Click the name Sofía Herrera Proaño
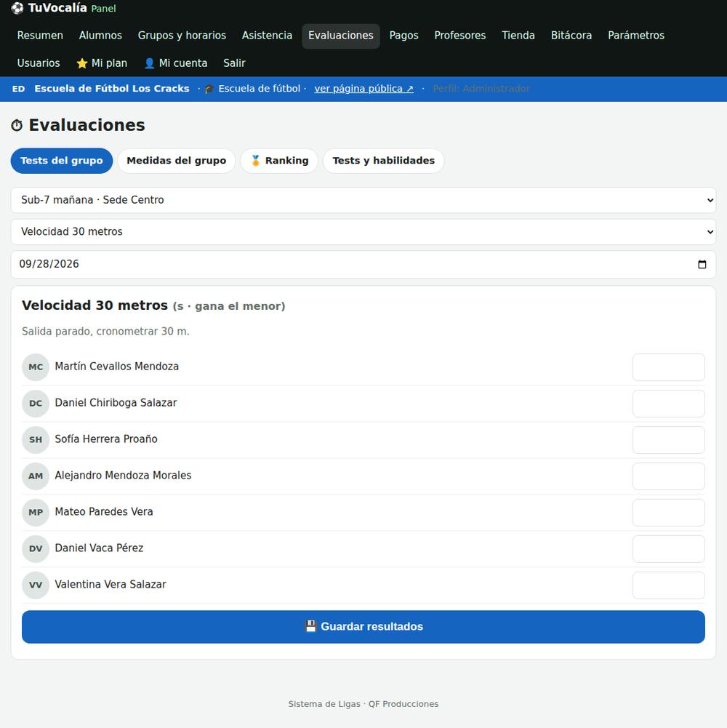This screenshot has height=728, width=727. (x=106, y=439)
